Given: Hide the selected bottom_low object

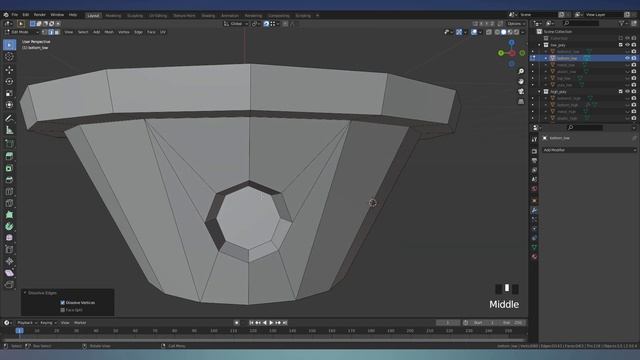Looking at the screenshot, I should point(627,58).
